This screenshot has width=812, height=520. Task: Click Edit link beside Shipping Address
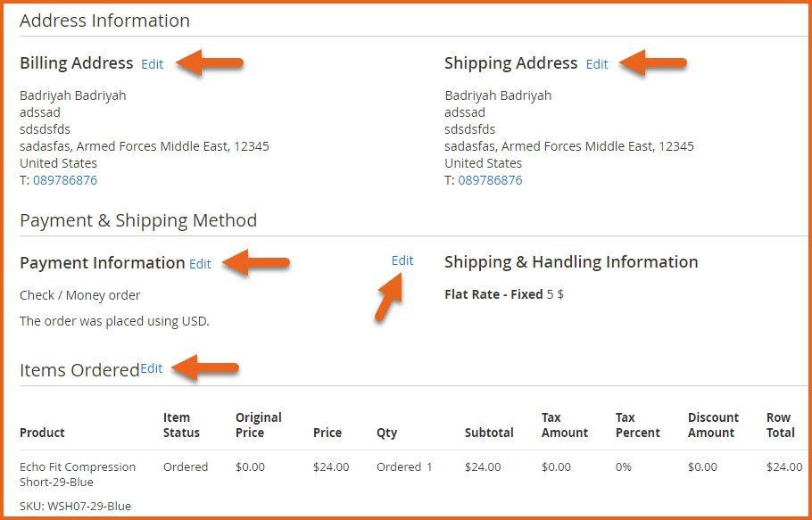pyautogui.click(x=597, y=64)
